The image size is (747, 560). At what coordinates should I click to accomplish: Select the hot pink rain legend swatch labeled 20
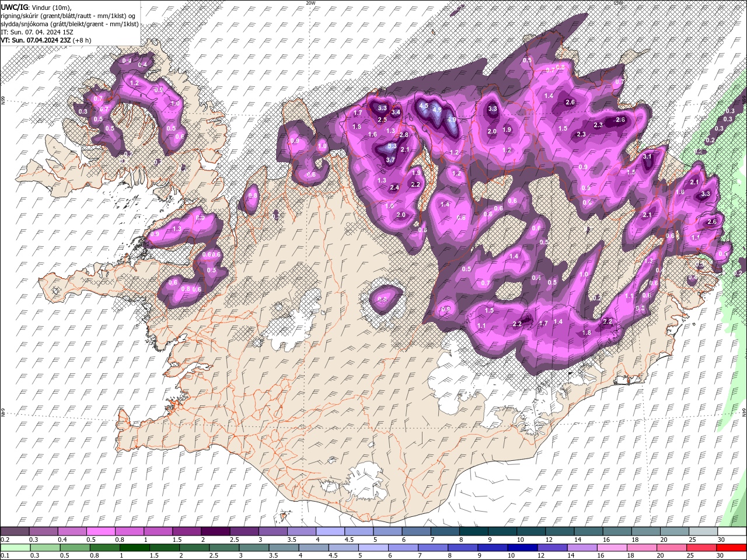pyautogui.click(x=671, y=548)
